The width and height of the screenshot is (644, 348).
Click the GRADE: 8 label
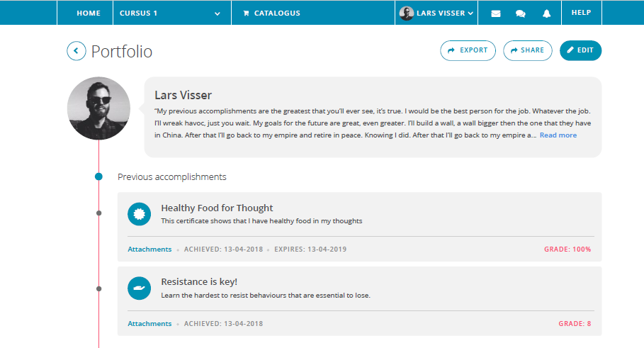tap(575, 323)
